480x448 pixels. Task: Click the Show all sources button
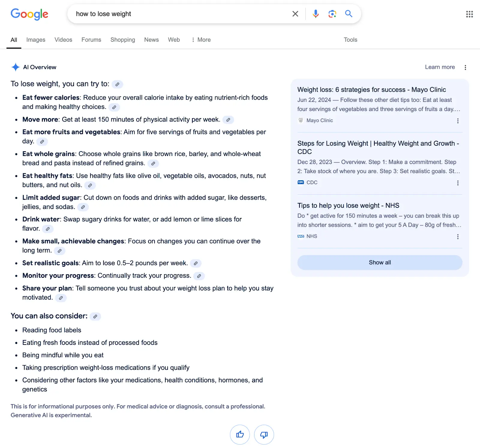coord(380,262)
